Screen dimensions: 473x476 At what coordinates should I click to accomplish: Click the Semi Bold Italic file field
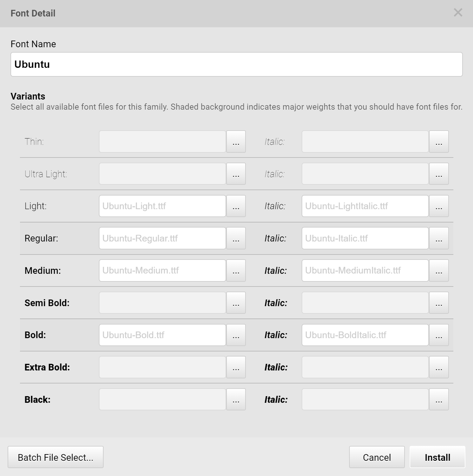[365, 303]
